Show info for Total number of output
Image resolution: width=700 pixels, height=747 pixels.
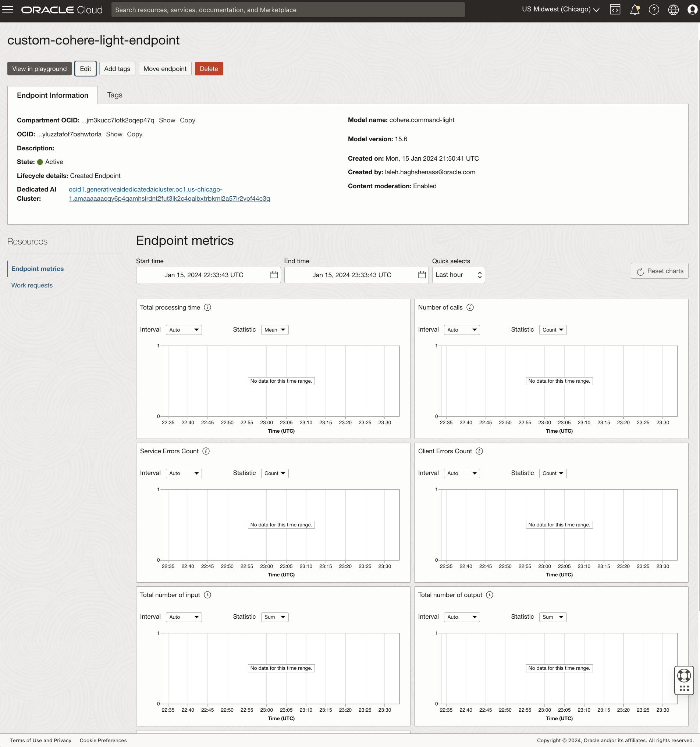point(490,595)
